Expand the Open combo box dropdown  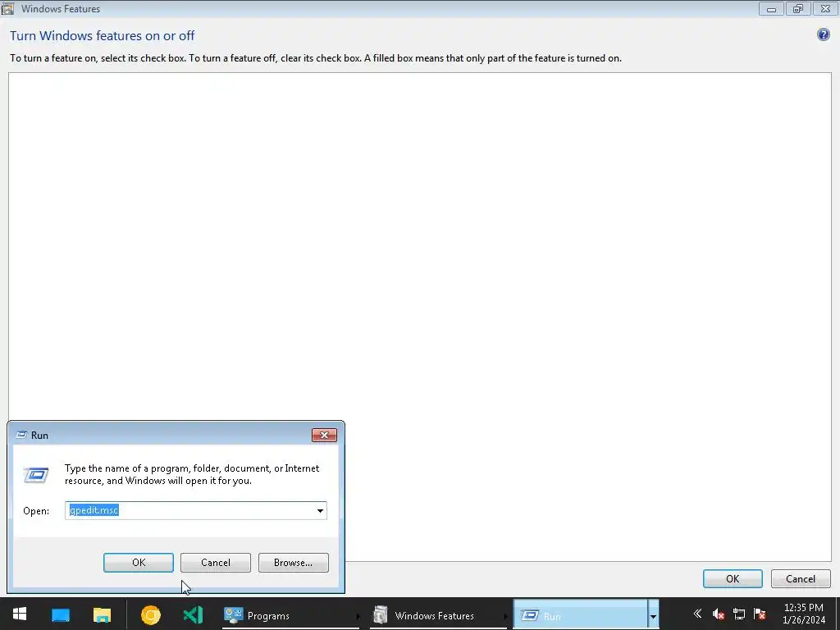point(320,510)
